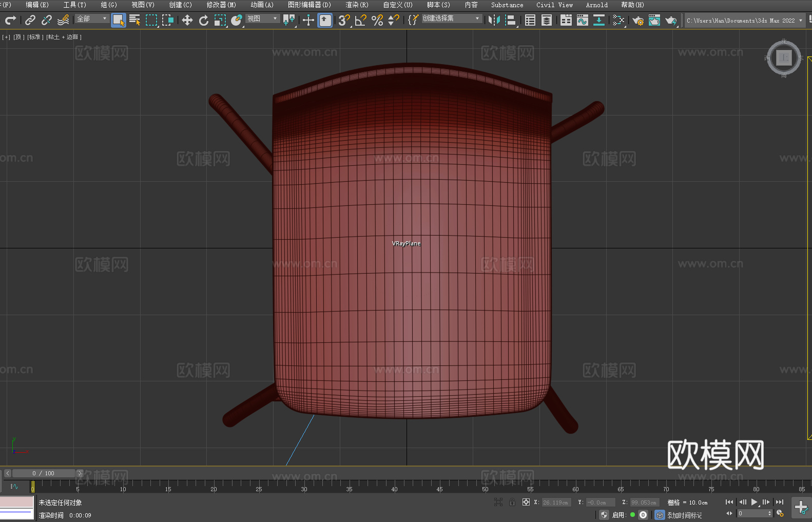Select the Bind to Space Warp tool

[x=63, y=20]
